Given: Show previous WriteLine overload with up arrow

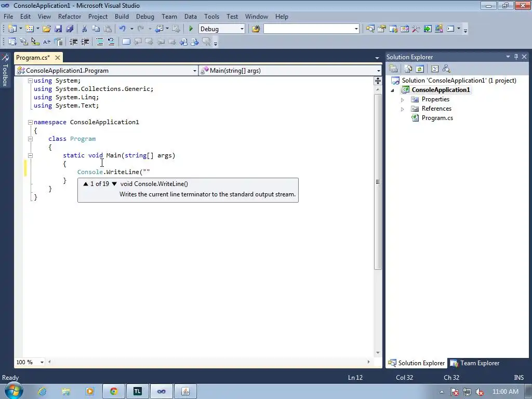Looking at the screenshot, I should (86, 184).
